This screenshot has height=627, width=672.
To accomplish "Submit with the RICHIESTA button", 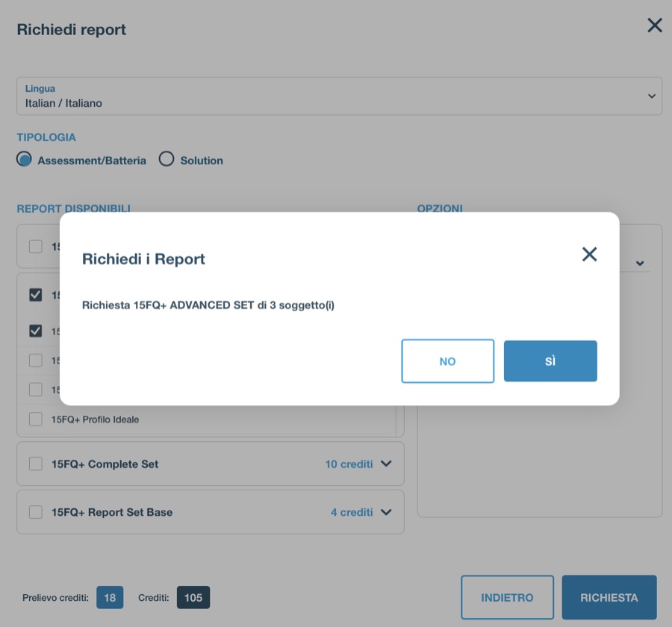I will coord(609,597).
